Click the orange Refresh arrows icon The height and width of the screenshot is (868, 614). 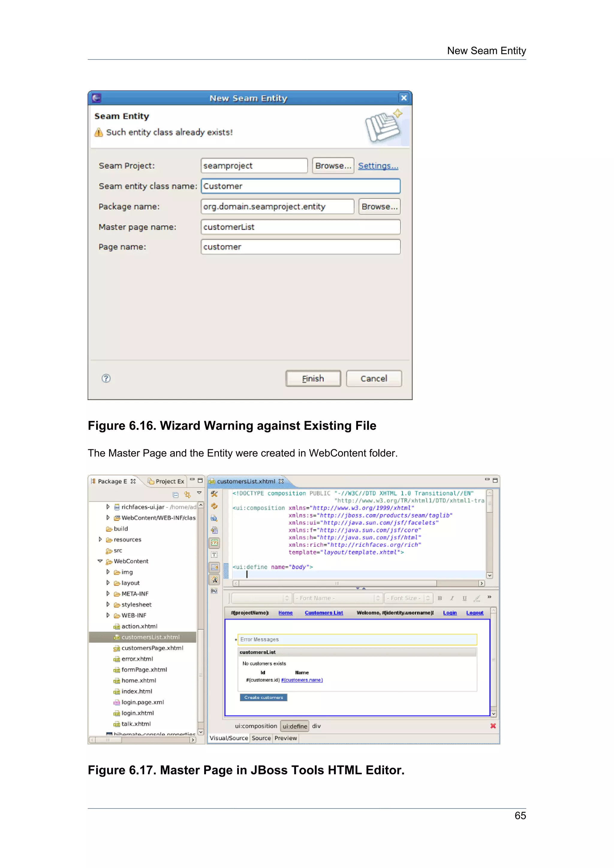[x=214, y=506]
